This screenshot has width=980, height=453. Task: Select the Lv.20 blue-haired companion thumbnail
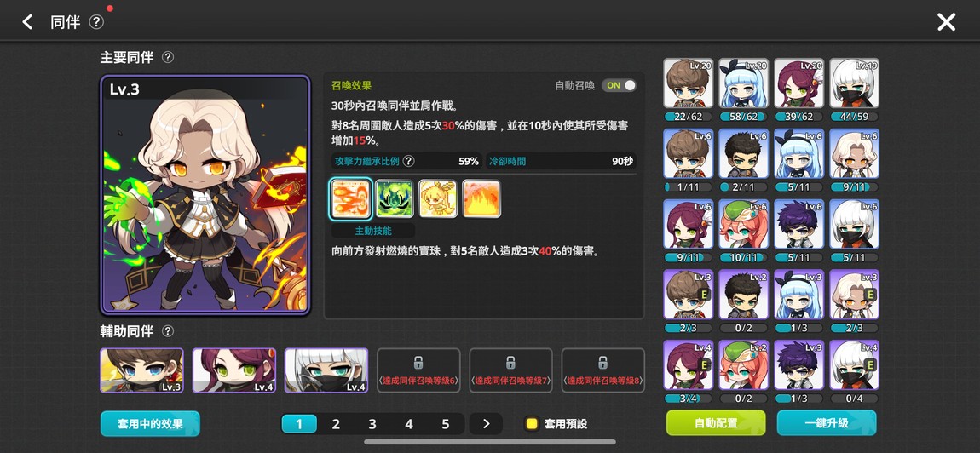744,83
